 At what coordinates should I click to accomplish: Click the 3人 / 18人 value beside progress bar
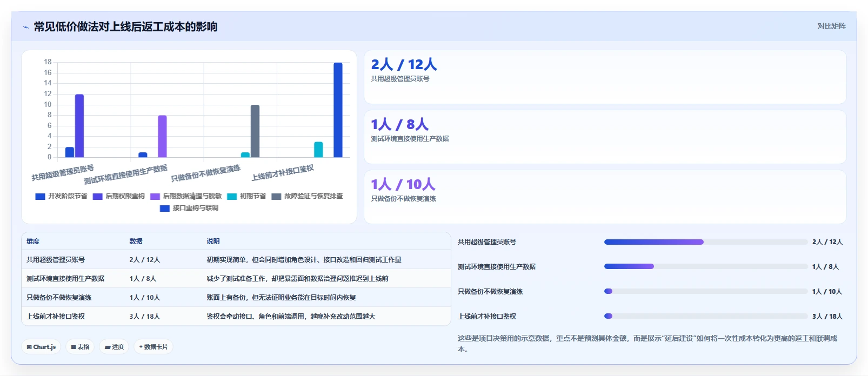point(827,317)
